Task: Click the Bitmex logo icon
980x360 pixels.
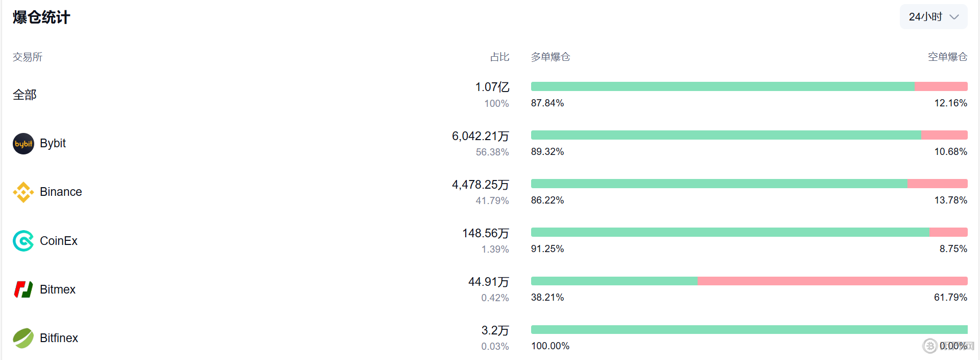Action: [23, 289]
